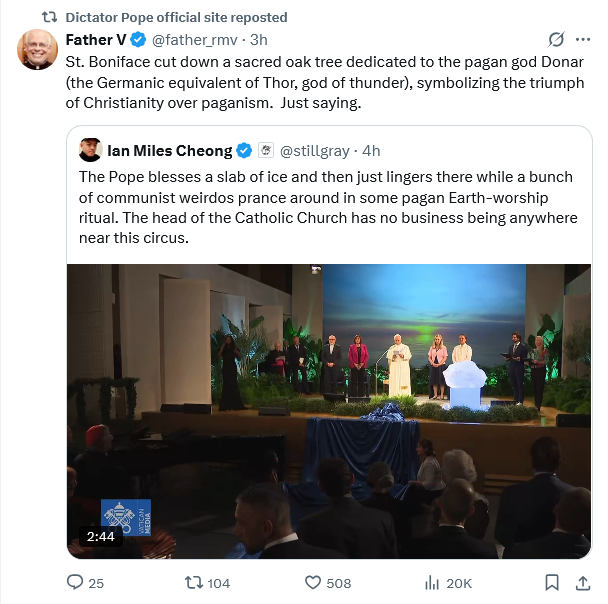Click the share icon

click(x=583, y=583)
